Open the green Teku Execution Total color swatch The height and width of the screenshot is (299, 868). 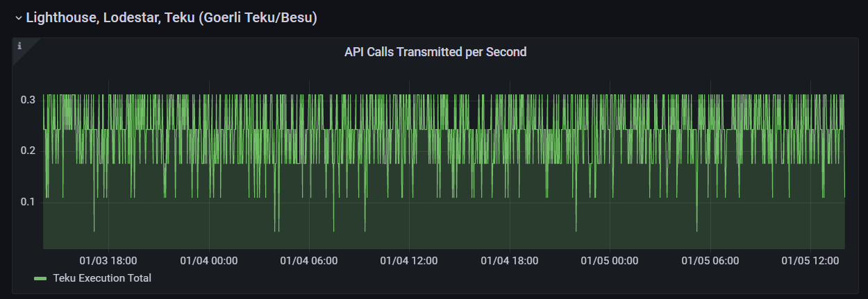40,278
